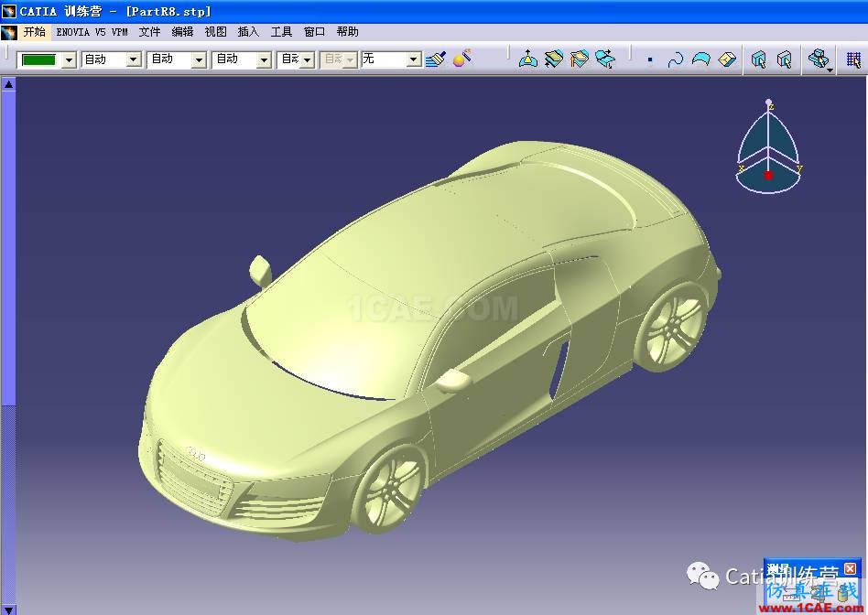Select the curve filter icon
This screenshot has width=868, height=615.
tap(676, 59)
